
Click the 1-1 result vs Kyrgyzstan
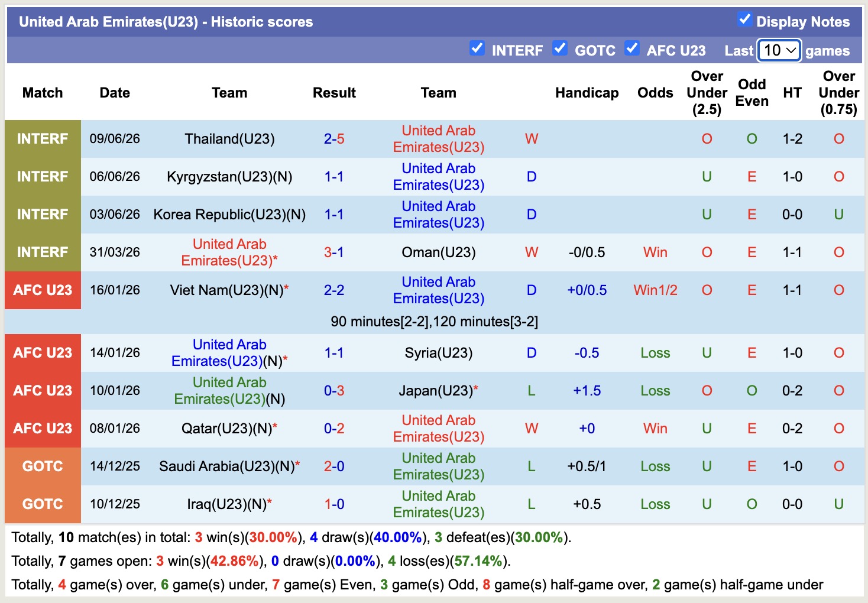(x=334, y=177)
